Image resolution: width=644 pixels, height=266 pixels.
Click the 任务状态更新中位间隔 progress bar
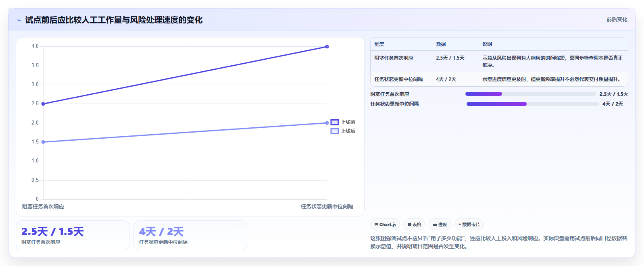[532, 104]
